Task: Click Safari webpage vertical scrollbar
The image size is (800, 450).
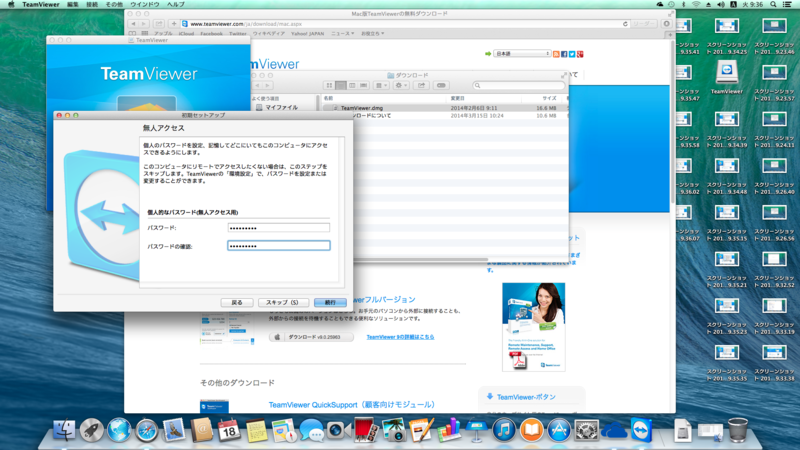Action: [672, 122]
